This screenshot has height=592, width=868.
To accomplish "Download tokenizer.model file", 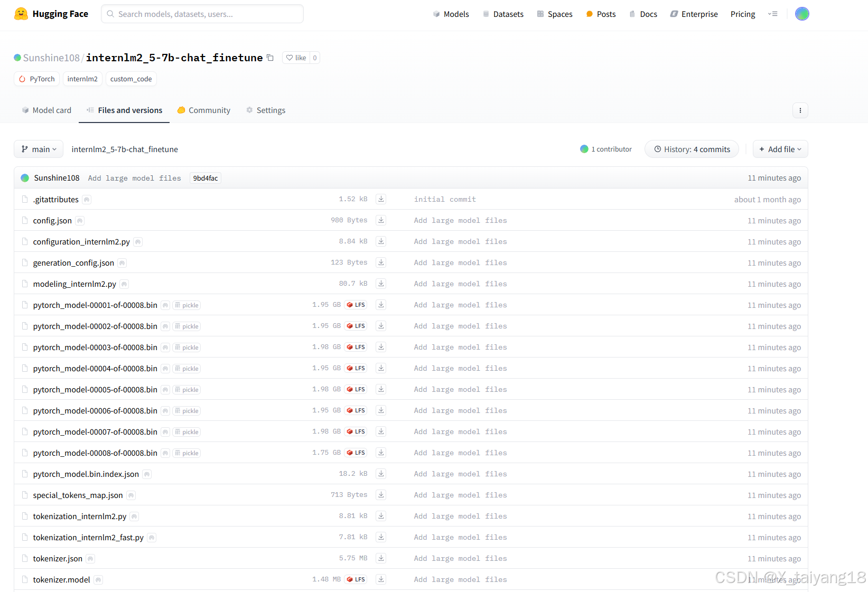I will [x=381, y=579].
